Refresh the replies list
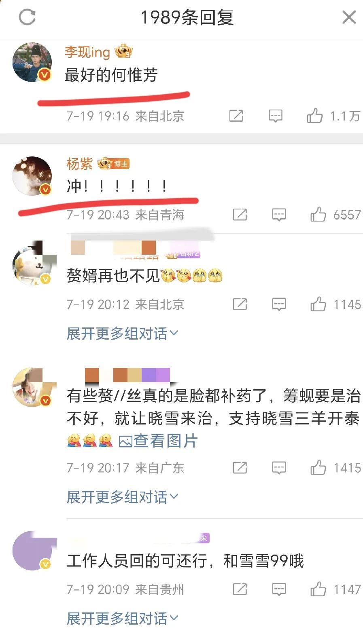Screen dimensions: 363x644 pos(27,17)
